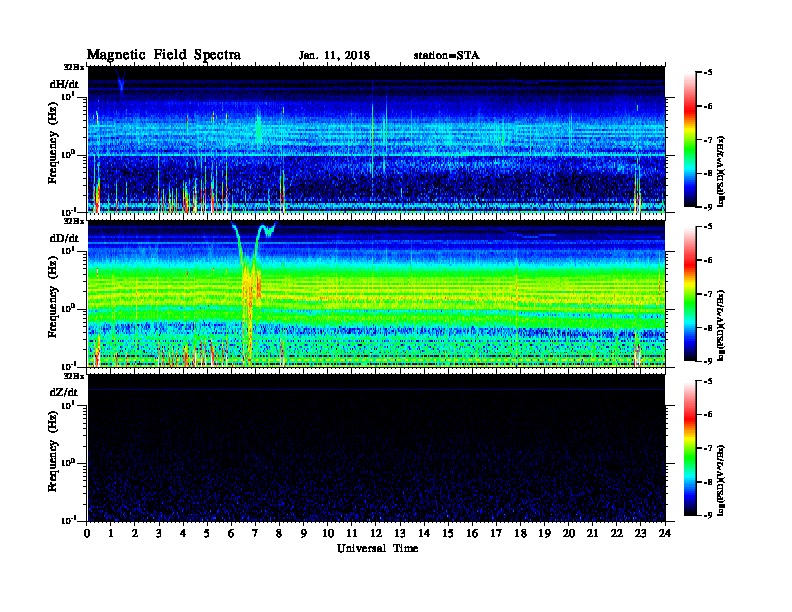Click the dZ/dt spectrogram plot area

coord(376,448)
